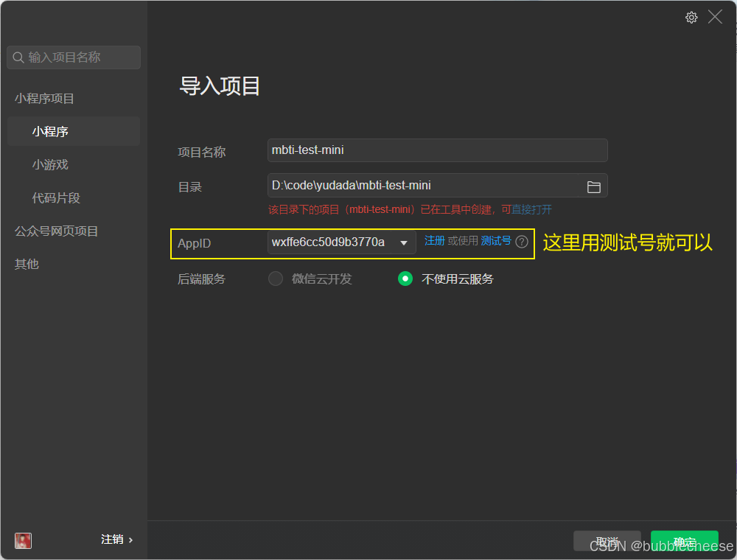Open settings via the gear icon
737x560 pixels.
coord(691,18)
